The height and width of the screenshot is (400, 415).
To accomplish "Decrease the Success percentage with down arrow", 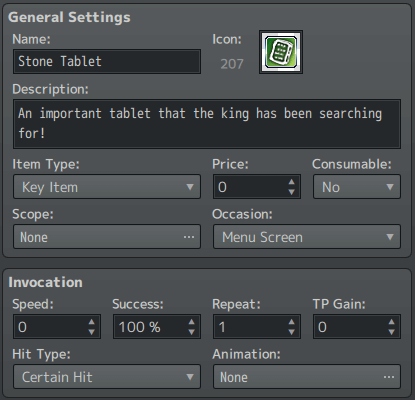I will click(192, 332).
